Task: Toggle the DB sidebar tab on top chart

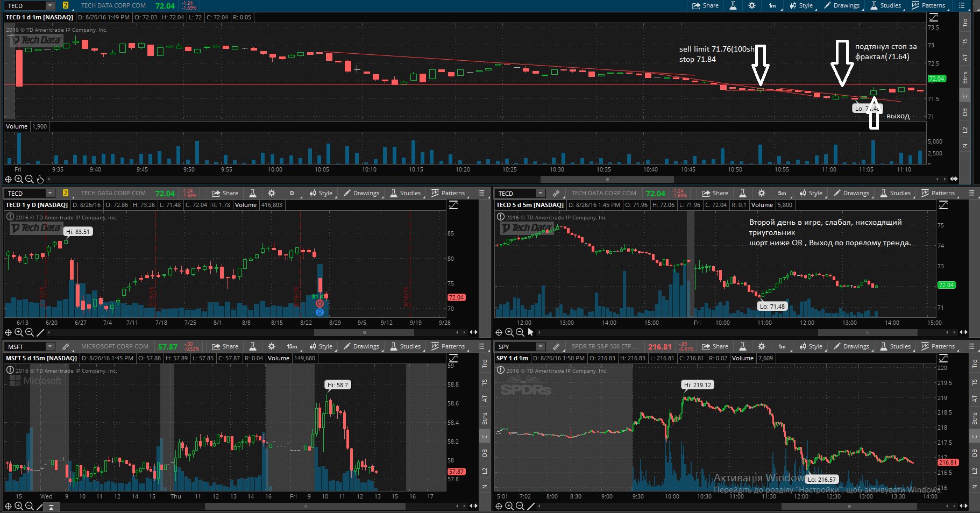Action: click(x=965, y=112)
